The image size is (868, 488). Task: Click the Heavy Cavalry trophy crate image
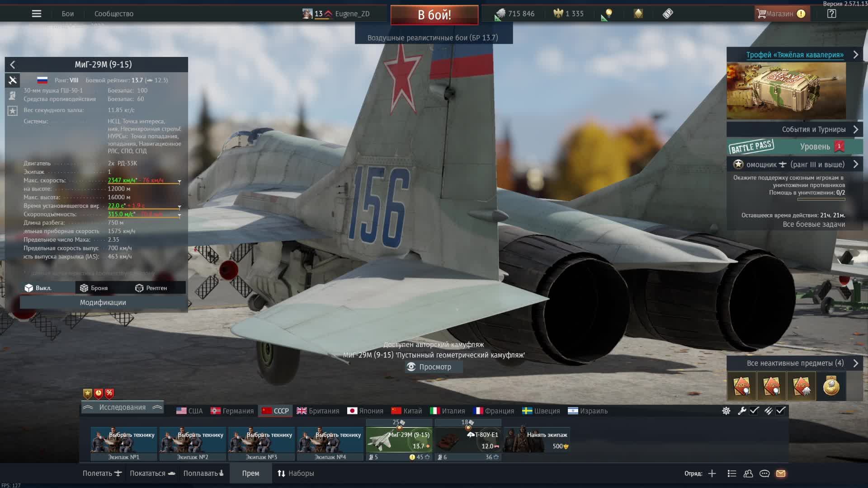pyautogui.click(x=786, y=90)
